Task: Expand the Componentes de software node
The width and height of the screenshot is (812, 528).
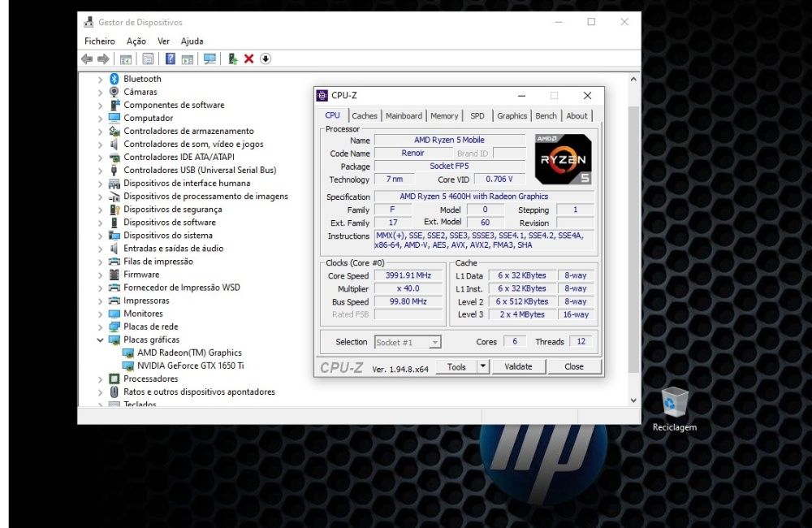Action: pyautogui.click(x=100, y=105)
